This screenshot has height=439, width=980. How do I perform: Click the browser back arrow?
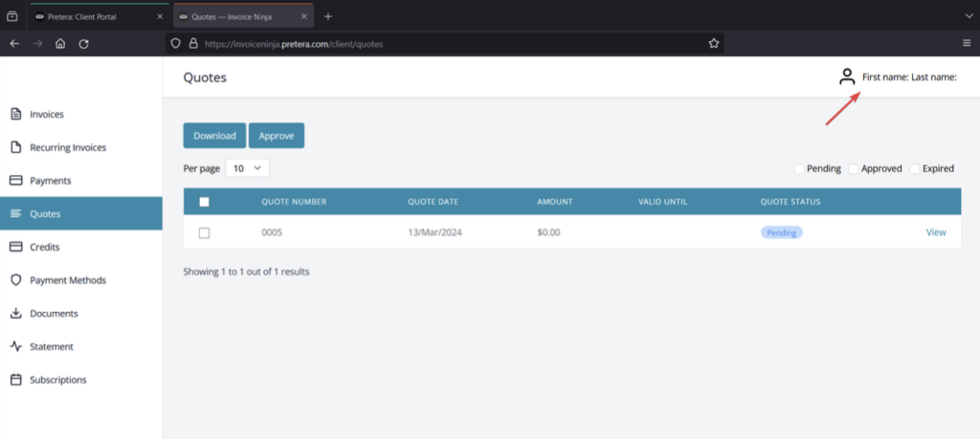tap(14, 44)
